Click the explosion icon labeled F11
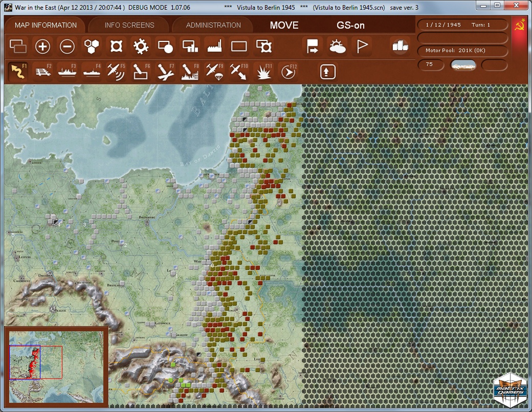This screenshot has width=532, height=412. tap(263, 72)
